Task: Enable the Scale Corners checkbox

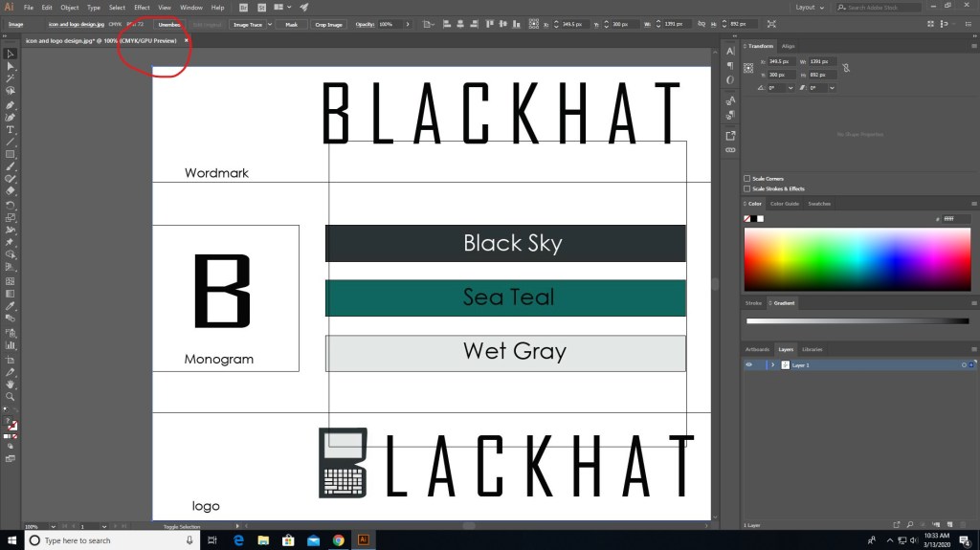Action: 747,179
